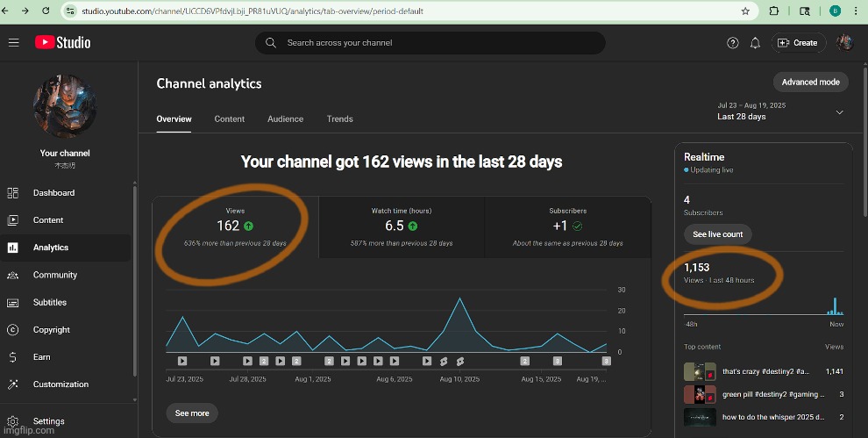The width and height of the screenshot is (868, 438).
Task: Click the 1,153 views last 48 hours value
Action: 696,267
